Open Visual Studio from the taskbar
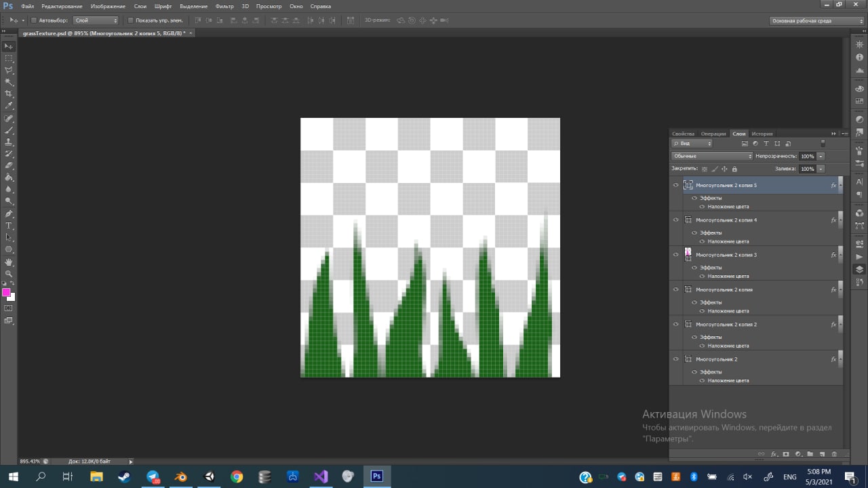868x488 pixels. coord(321,476)
